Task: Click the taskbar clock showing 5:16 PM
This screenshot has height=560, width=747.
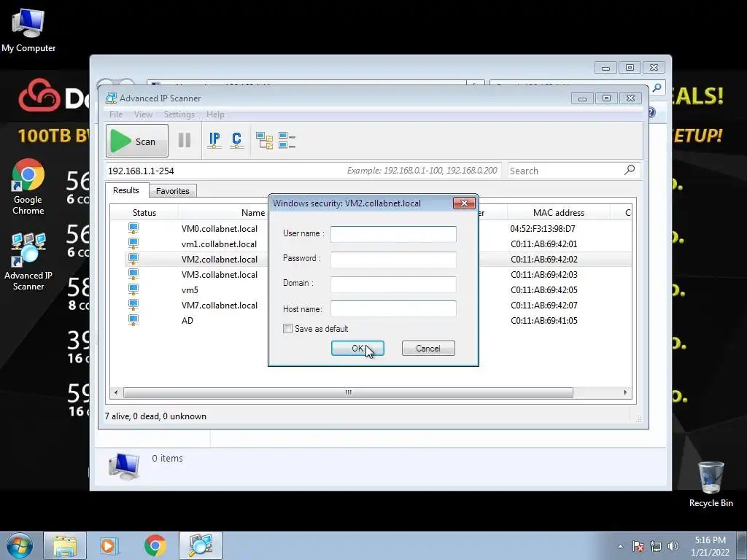Action: point(710,545)
